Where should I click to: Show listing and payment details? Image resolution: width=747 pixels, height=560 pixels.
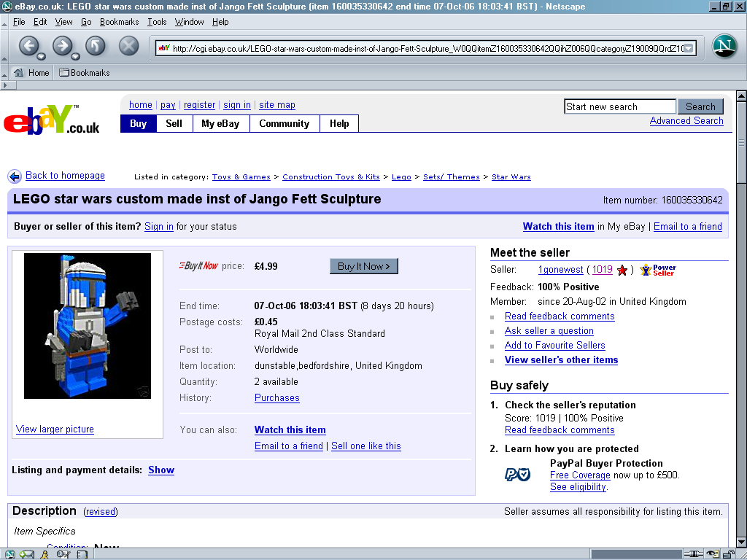161,470
